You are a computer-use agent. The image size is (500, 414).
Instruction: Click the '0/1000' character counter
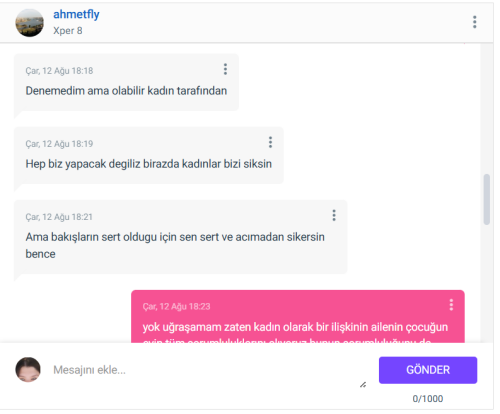tap(428, 399)
